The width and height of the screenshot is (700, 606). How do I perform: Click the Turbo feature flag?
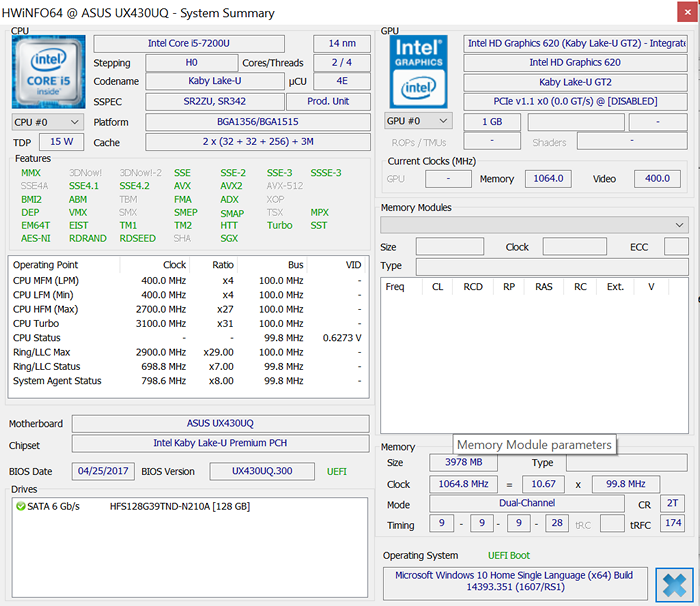(279, 226)
